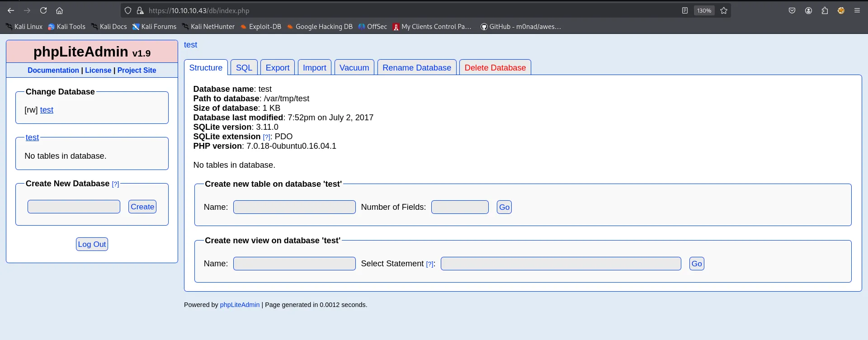
Task: Open the Kali Docs bookmark
Action: (109, 27)
